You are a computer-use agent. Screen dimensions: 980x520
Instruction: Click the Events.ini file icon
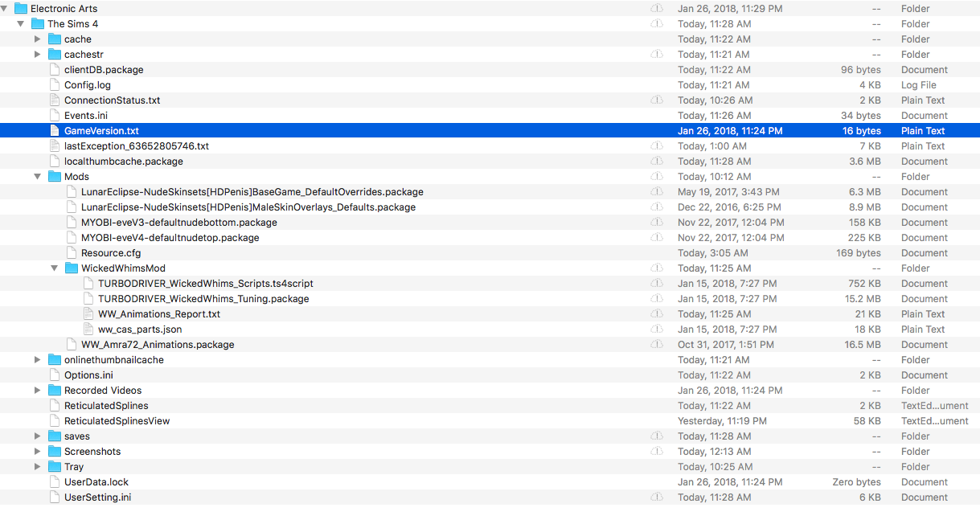[x=55, y=116]
